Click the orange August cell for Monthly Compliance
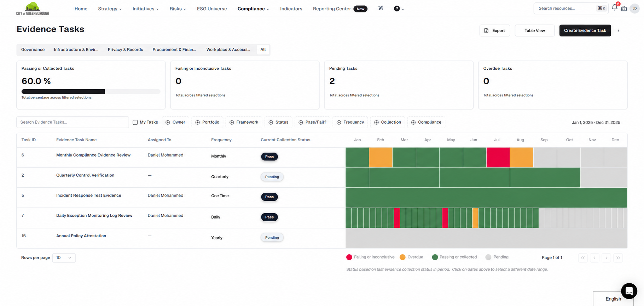Screen dimensions: 644x306 pyautogui.click(x=521, y=157)
